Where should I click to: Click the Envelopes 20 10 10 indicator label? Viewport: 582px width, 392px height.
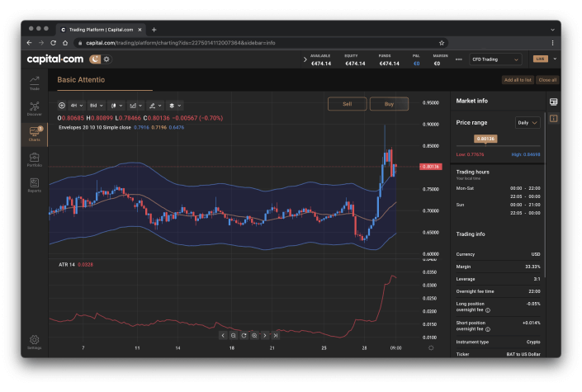[x=95, y=127]
